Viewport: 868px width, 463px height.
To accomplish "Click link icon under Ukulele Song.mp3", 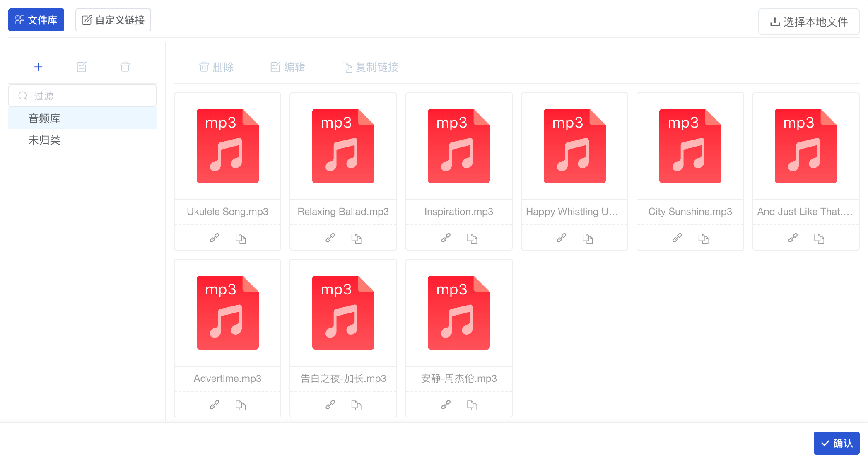I will tap(215, 238).
